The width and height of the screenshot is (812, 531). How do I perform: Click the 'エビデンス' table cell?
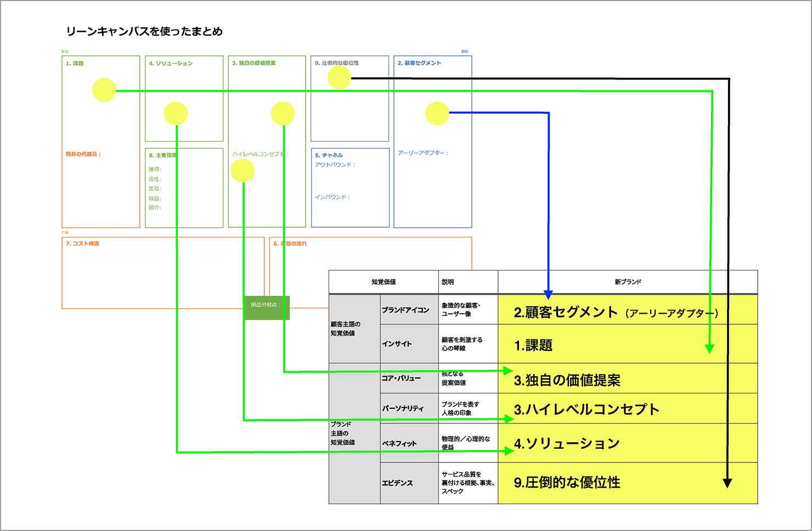pyautogui.click(x=409, y=483)
